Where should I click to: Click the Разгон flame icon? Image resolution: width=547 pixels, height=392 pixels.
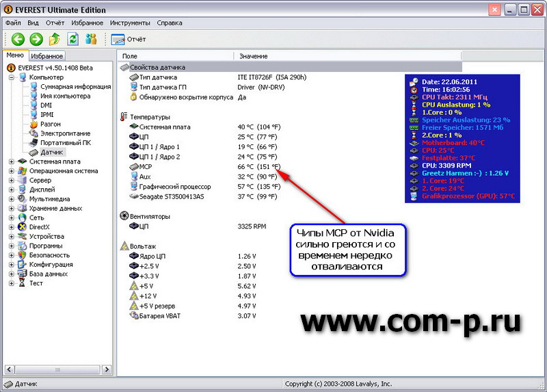[34, 124]
